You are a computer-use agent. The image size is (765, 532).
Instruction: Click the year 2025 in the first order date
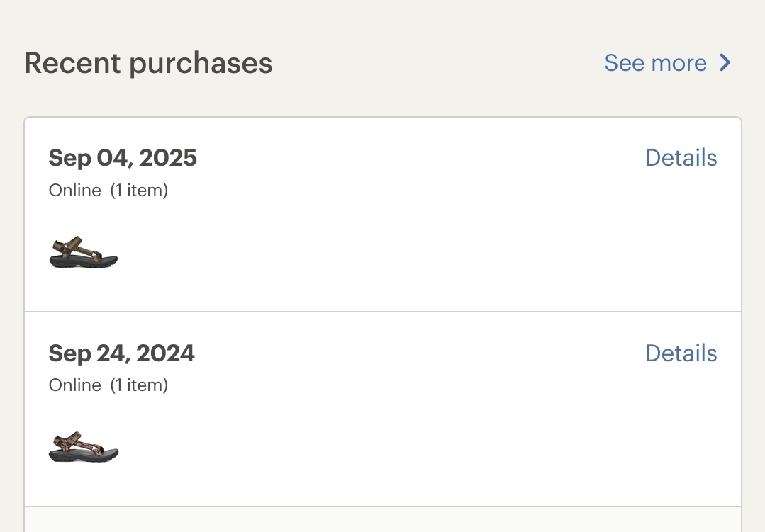tap(168, 158)
